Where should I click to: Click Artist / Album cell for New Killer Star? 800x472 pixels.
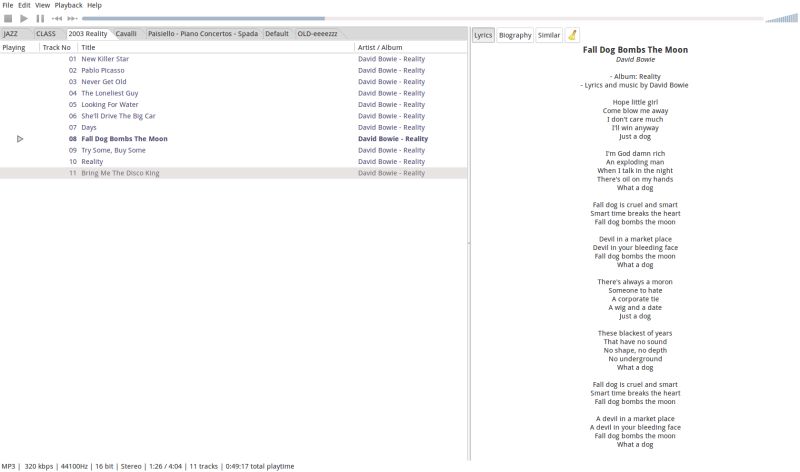pos(391,59)
